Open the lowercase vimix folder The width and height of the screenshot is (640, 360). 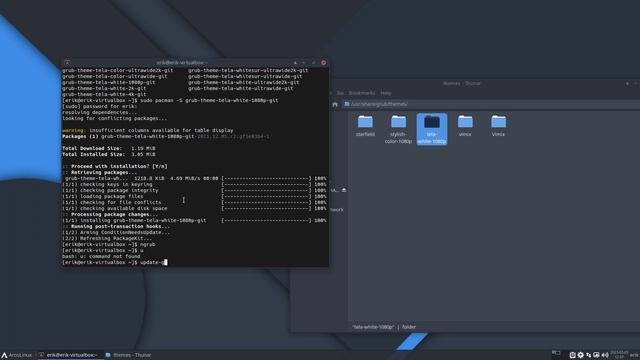click(x=465, y=126)
